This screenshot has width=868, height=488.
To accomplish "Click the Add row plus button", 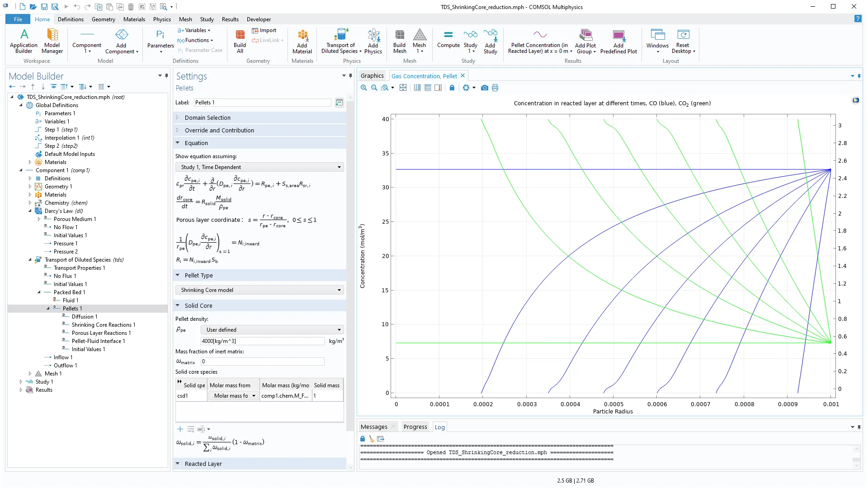I will pyautogui.click(x=180, y=429).
